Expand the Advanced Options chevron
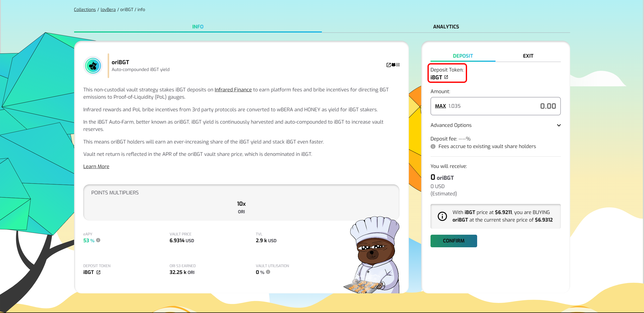 coord(559,125)
